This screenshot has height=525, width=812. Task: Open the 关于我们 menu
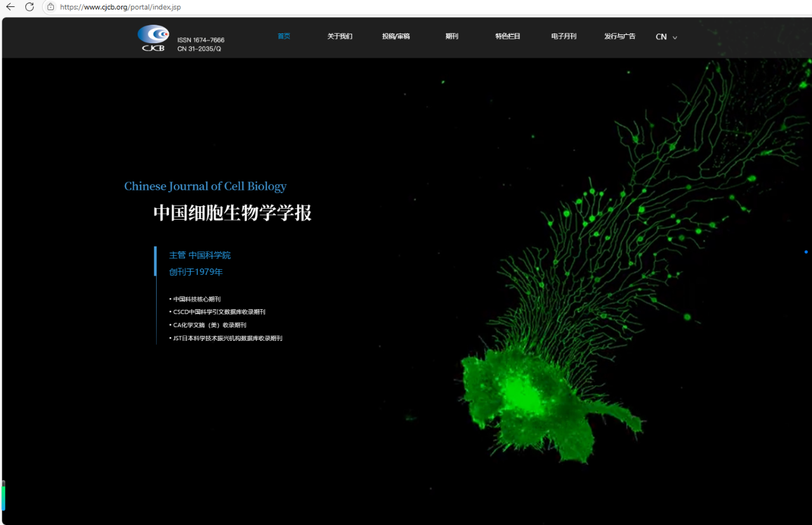339,36
